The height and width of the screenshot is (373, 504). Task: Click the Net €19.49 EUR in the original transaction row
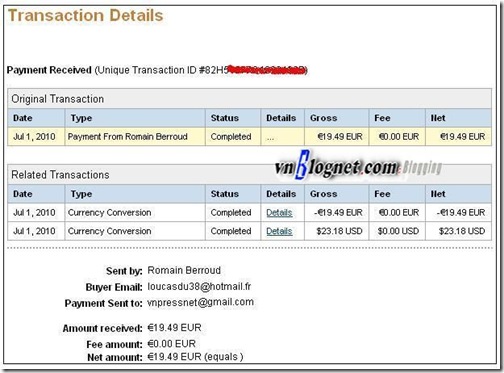click(x=462, y=137)
